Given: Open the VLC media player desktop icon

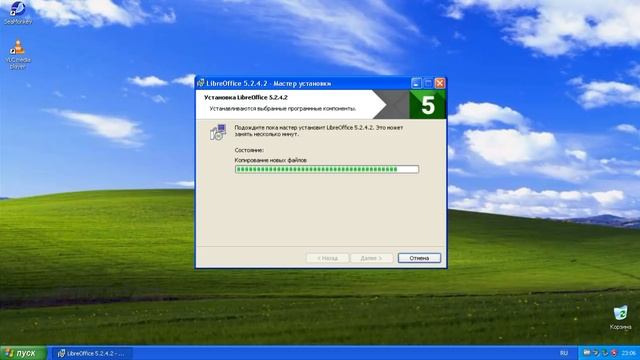Looking at the screenshot, I should [x=18, y=54].
